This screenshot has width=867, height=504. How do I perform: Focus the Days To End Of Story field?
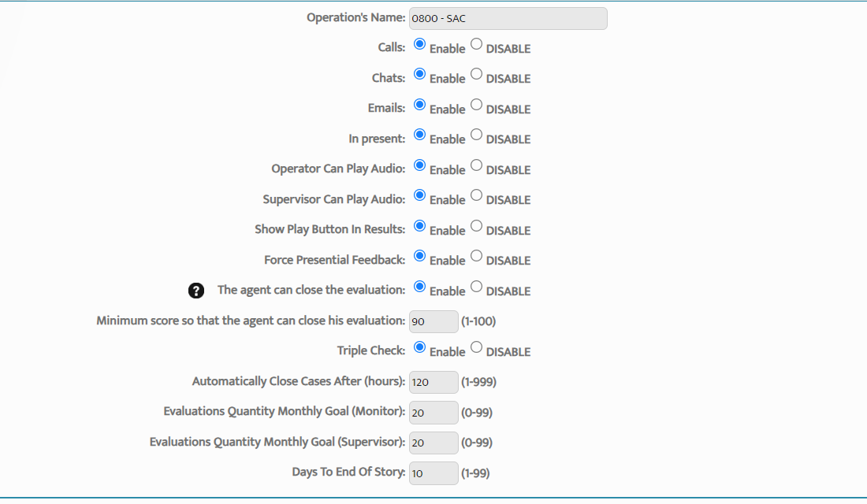433,472
